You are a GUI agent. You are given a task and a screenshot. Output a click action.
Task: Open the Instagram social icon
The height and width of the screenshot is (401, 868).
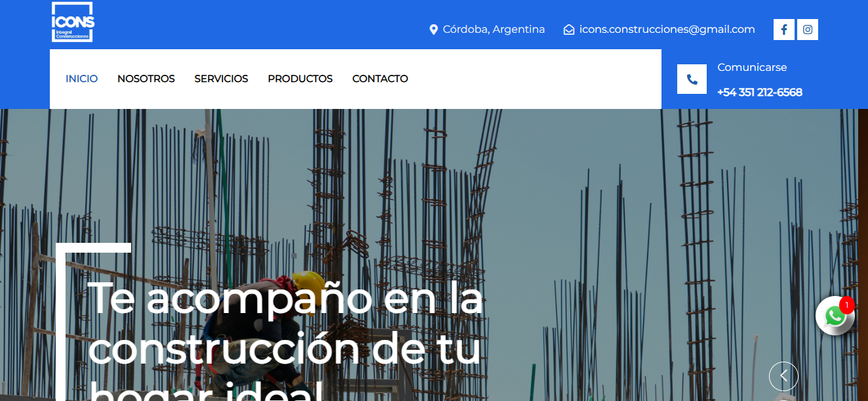pyautogui.click(x=808, y=30)
